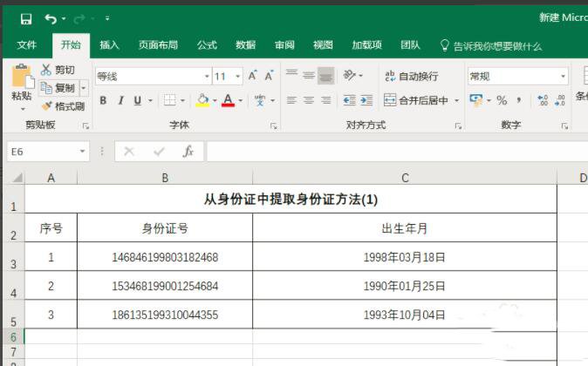Expand the font color dropdown arrow
This screenshot has width=588, height=366.
pyautogui.click(x=241, y=100)
